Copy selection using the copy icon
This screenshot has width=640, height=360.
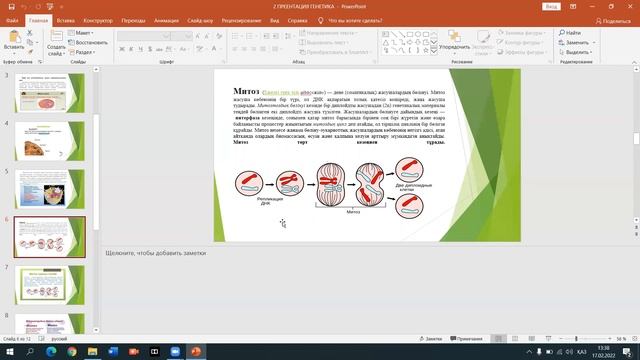30,42
